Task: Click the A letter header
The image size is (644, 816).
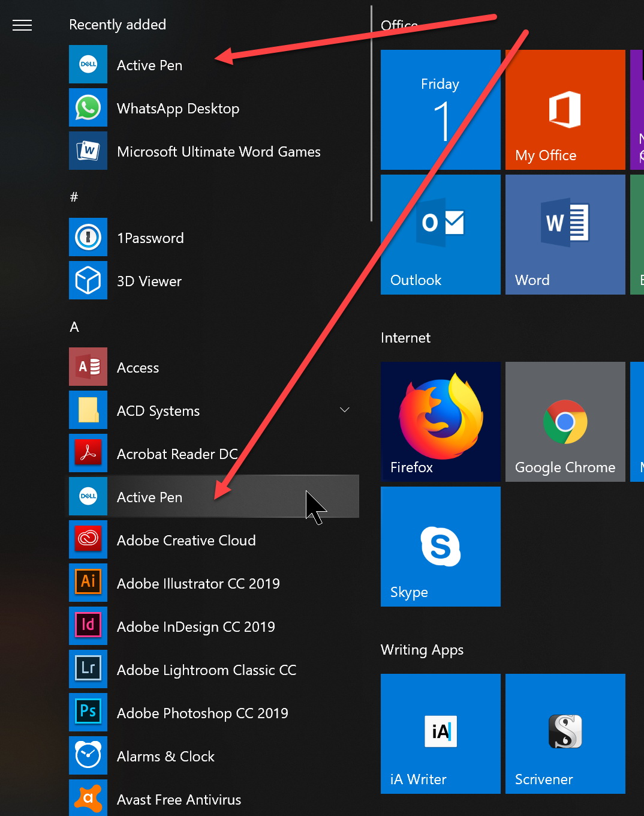Action: [74, 327]
